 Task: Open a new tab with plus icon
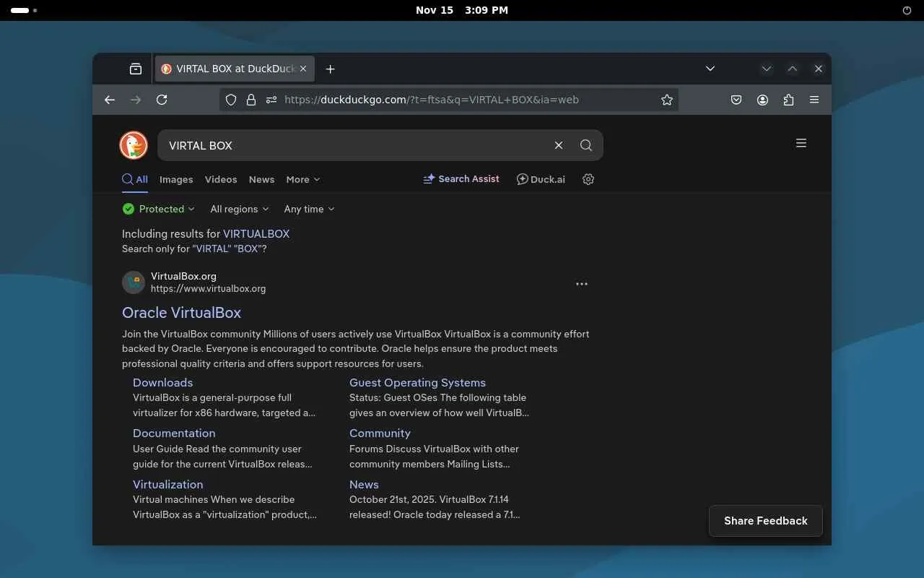(330, 69)
